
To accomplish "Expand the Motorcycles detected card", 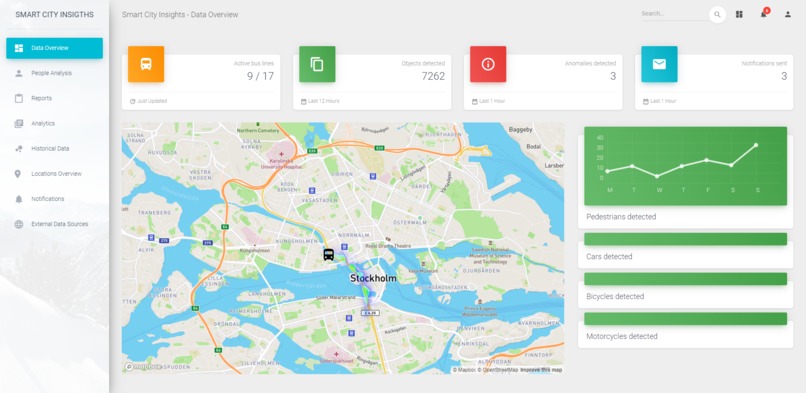I will pos(685,330).
